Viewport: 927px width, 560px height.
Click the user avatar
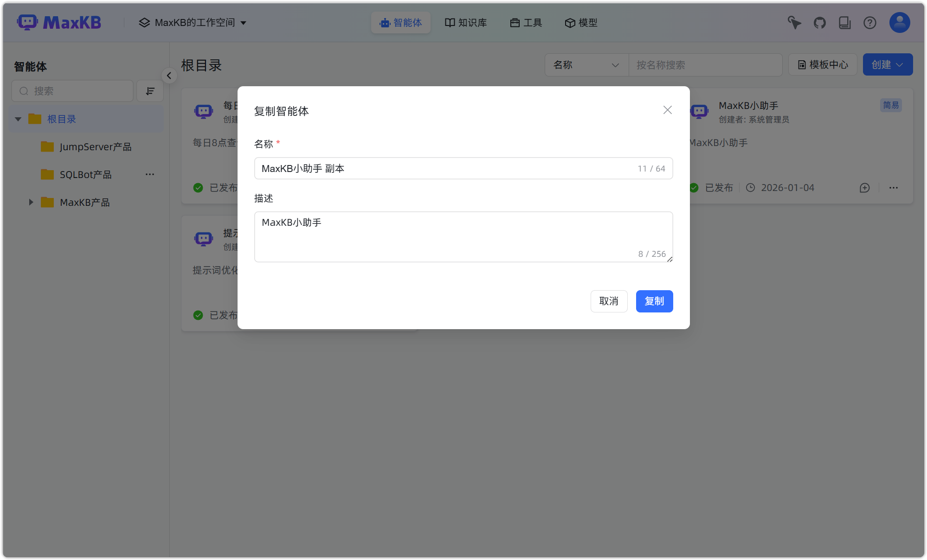(899, 22)
